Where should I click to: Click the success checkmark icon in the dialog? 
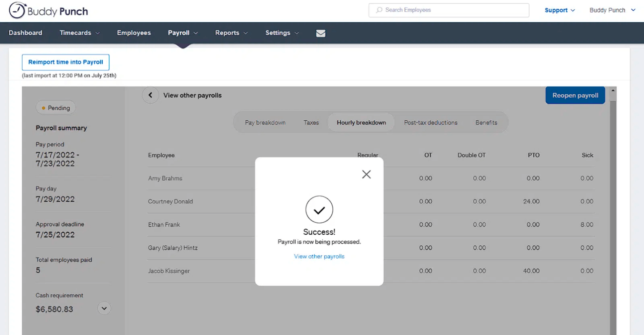click(x=319, y=210)
